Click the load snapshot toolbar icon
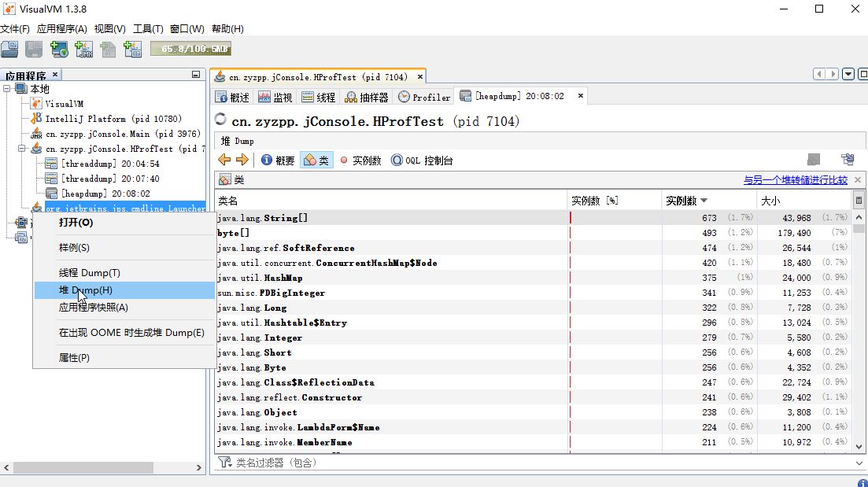 (9, 49)
